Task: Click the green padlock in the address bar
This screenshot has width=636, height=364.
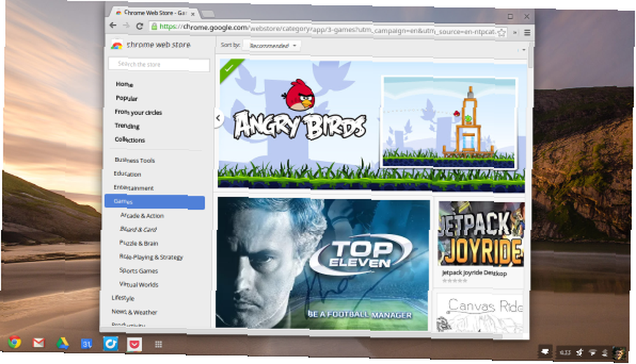Action: [x=154, y=27]
